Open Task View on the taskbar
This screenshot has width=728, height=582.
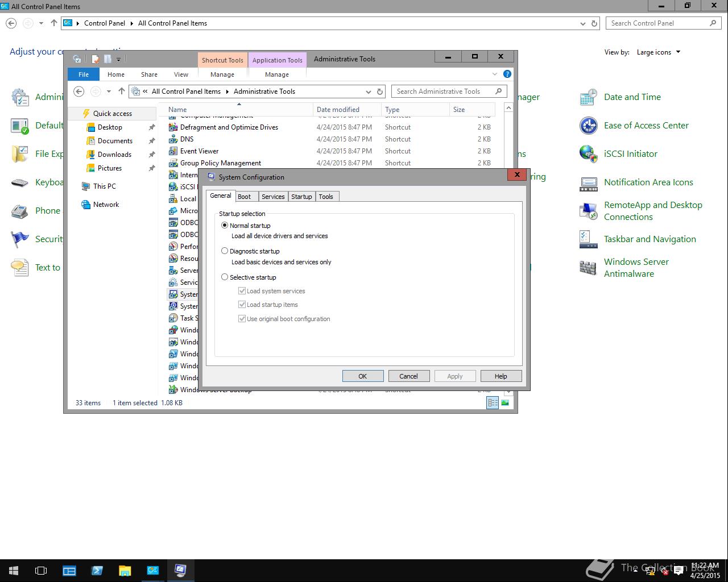click(41, 571)
